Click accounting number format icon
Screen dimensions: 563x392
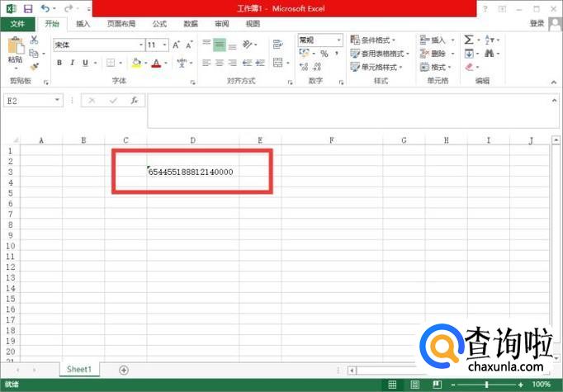click(x=304, y=54)
